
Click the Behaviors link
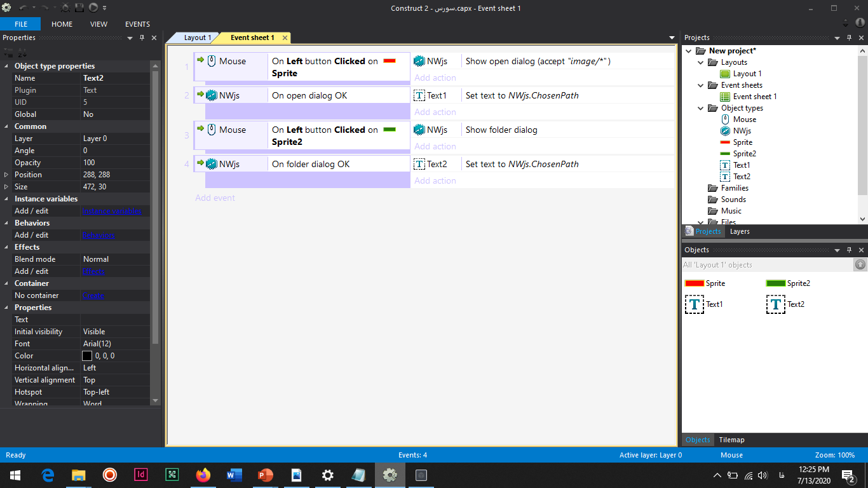coord(99,235)
